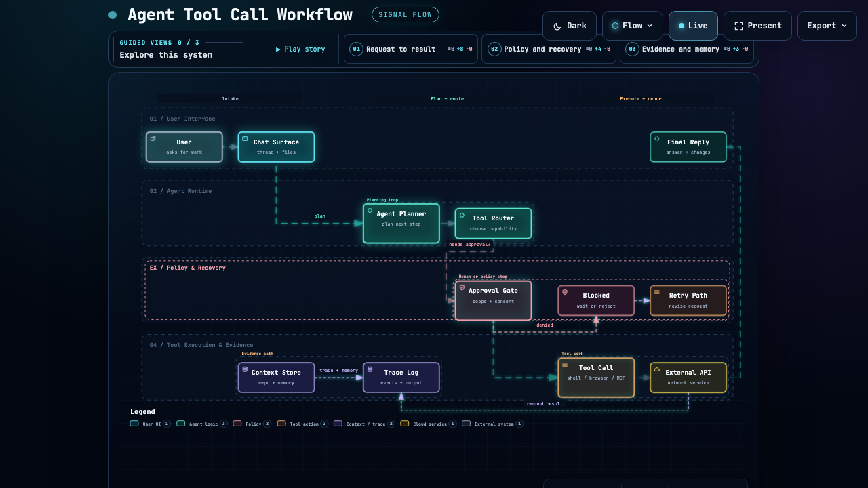Click the 'denied' edge label
This screenshot has width=868, height=488.
[x=545, y=325]
